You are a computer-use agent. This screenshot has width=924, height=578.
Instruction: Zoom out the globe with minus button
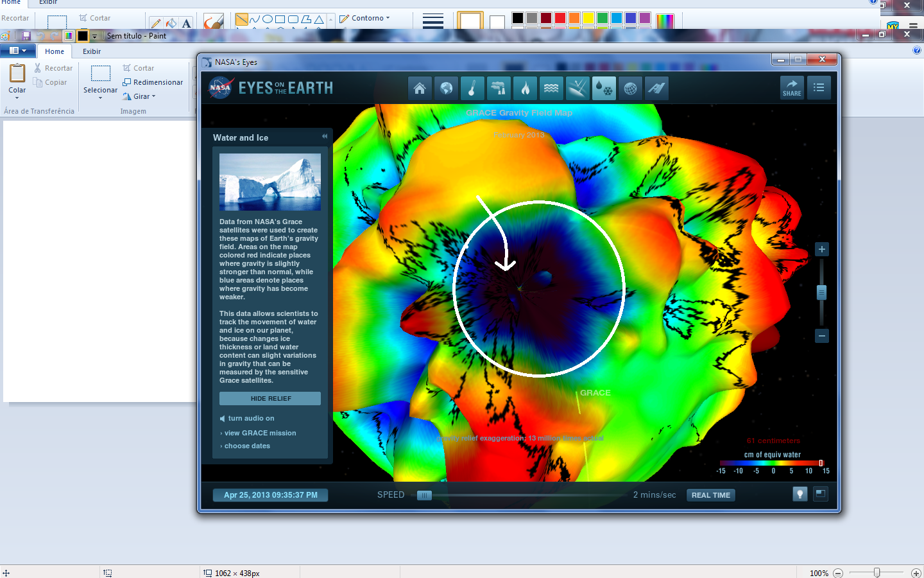point(821,336)
